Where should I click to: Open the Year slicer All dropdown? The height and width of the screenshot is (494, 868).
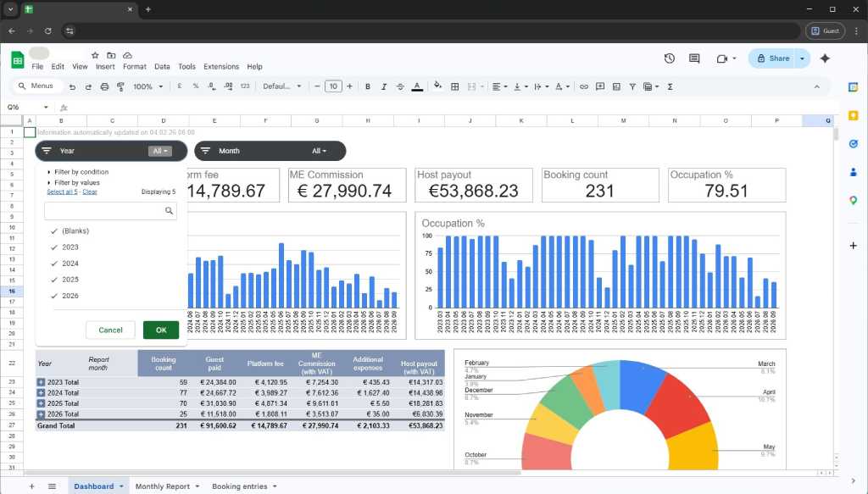tap(160, 151)
